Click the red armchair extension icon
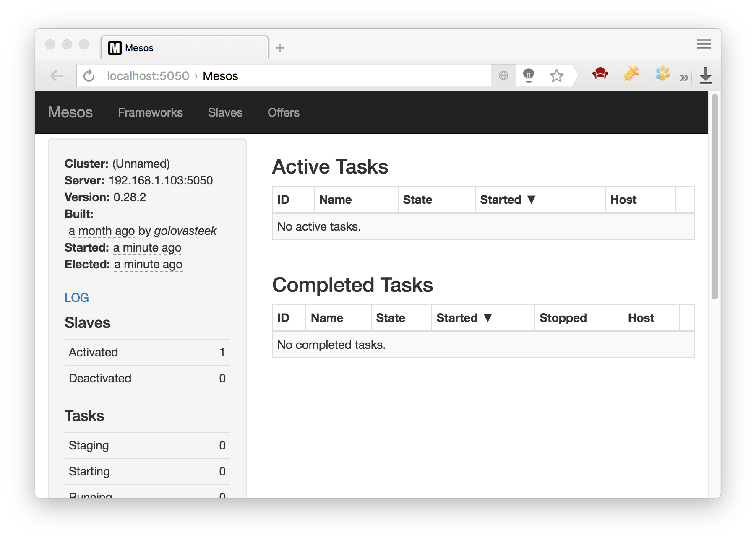 600,75
